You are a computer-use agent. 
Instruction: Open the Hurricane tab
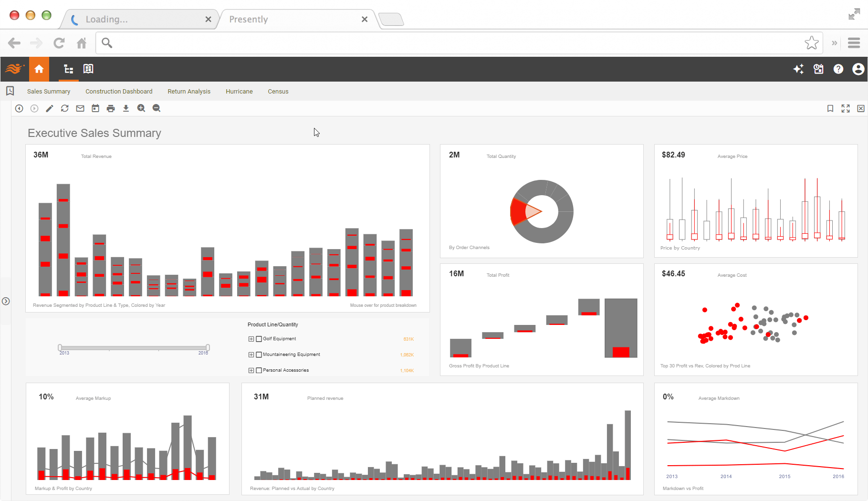tap(239, 91)
